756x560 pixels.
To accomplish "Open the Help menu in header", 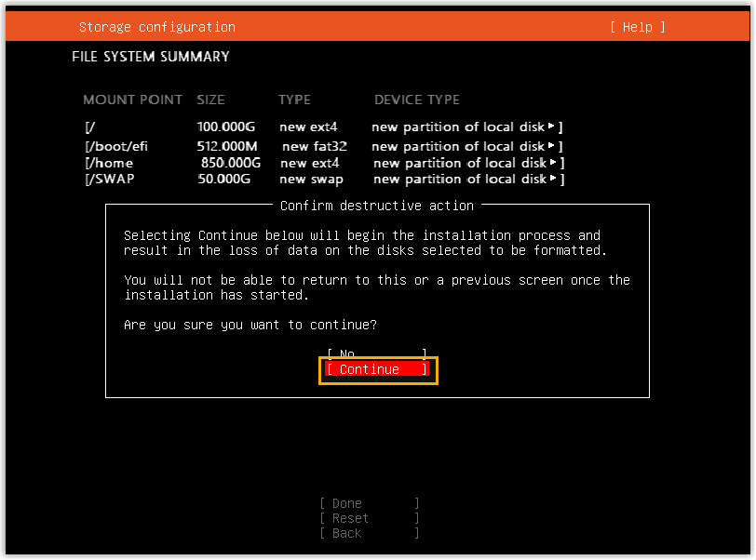I will coord(638,27).
